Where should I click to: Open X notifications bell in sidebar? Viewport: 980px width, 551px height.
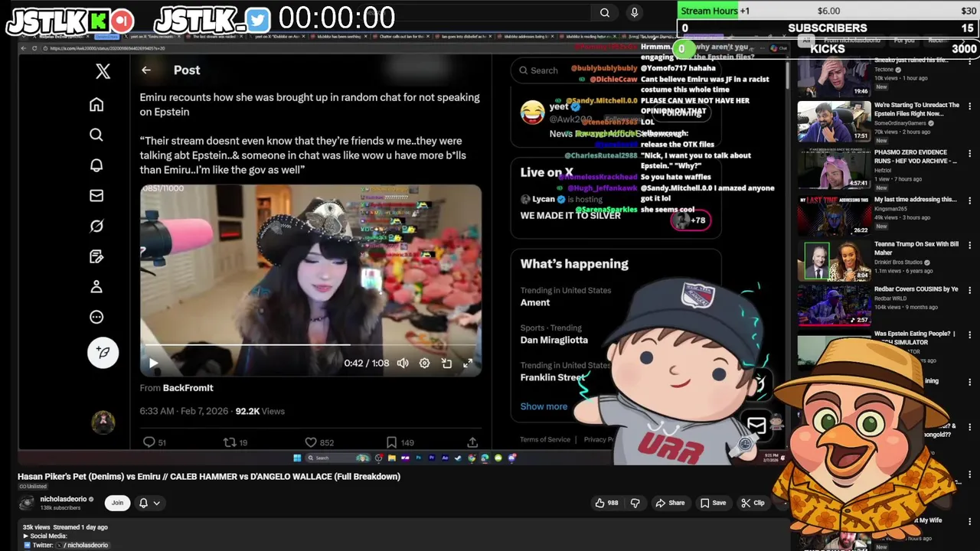pyautogui.click(x=96, y=165)
